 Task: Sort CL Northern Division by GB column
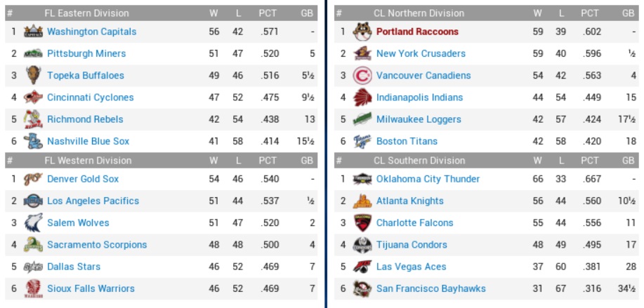click(x=627, y=13)
